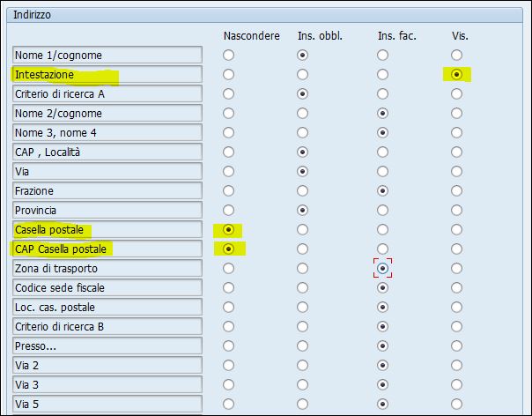The height and width of the screenshot is (416, 532).
Task: Set Zona di trasporto to Nascondere
Action: tap(228, 268)
